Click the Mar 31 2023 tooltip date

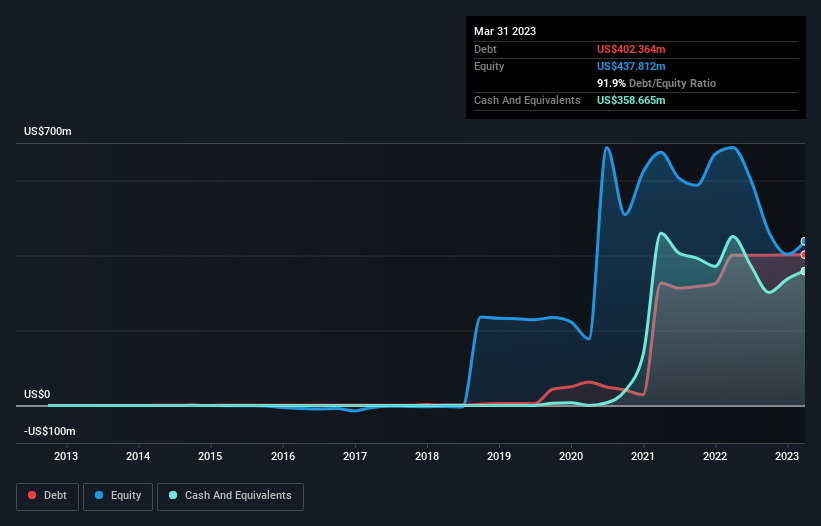click(x=505, y=31)
